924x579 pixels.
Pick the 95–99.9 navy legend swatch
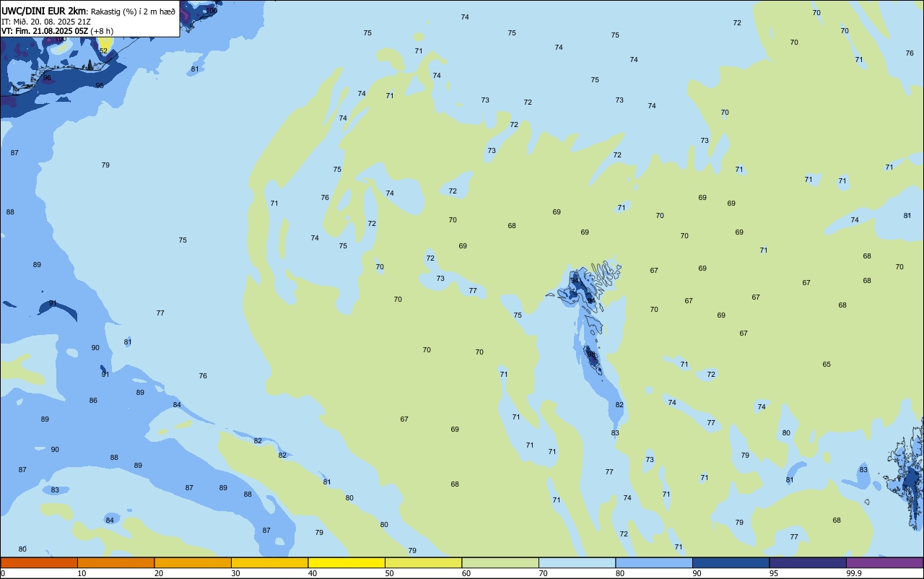(808, 562)
